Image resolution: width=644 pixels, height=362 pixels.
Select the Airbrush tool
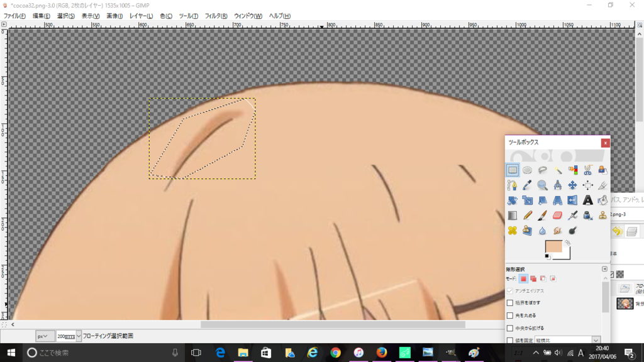(x=572, y=216)
